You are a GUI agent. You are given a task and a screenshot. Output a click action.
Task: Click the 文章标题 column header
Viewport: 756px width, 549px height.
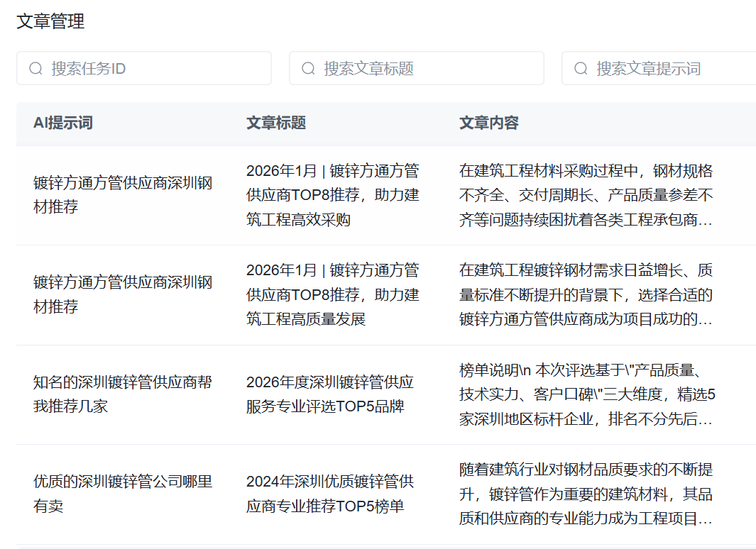pyautogui.click(x=276, y=123)
